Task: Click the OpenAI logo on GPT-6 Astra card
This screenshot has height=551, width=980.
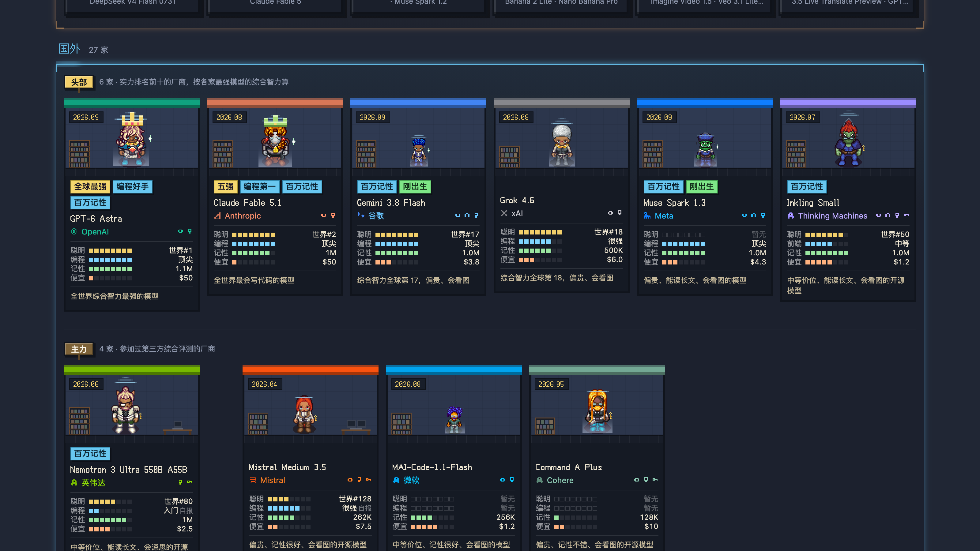Action: point(74,232)
